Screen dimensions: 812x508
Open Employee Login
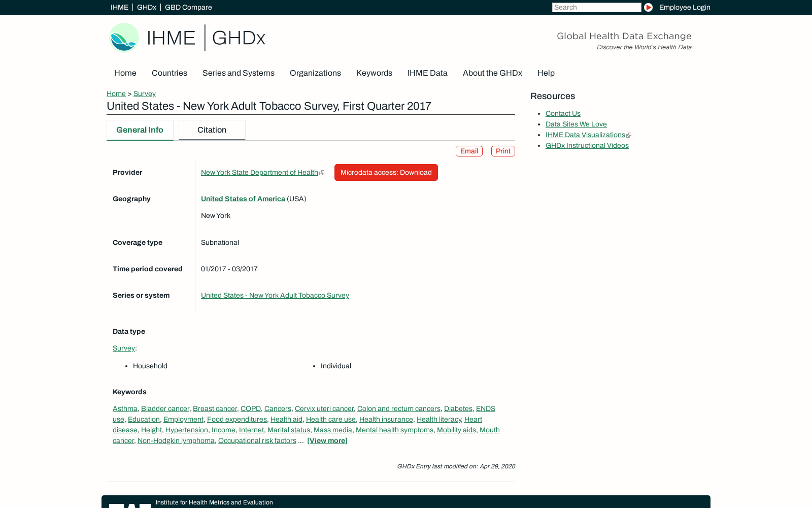[x=685, y=7]
